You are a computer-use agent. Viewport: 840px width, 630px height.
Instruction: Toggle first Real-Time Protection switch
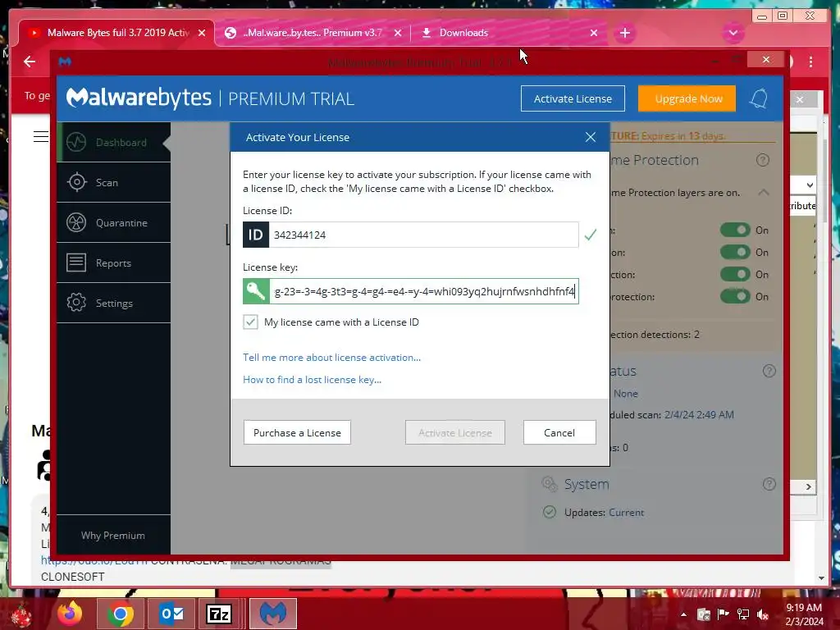point(735,230)
